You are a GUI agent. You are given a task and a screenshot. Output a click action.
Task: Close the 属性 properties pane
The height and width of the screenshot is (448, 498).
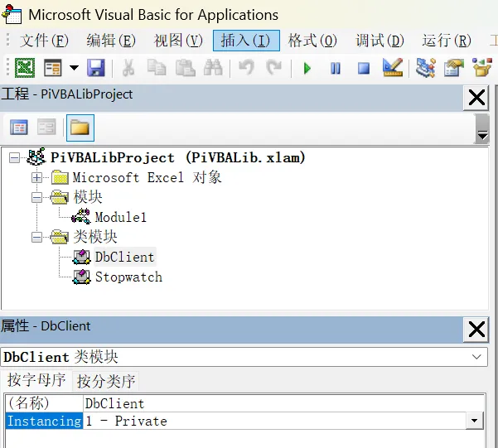pyautogui.click(x=476, y=330)
